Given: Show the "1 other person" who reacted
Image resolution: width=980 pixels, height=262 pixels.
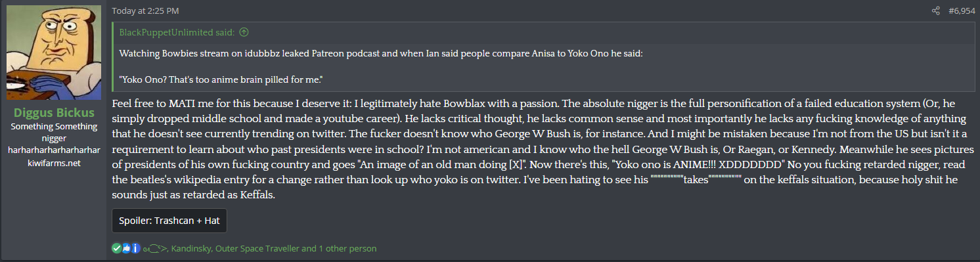Looking at the screenshot, I should coord(347,249).
